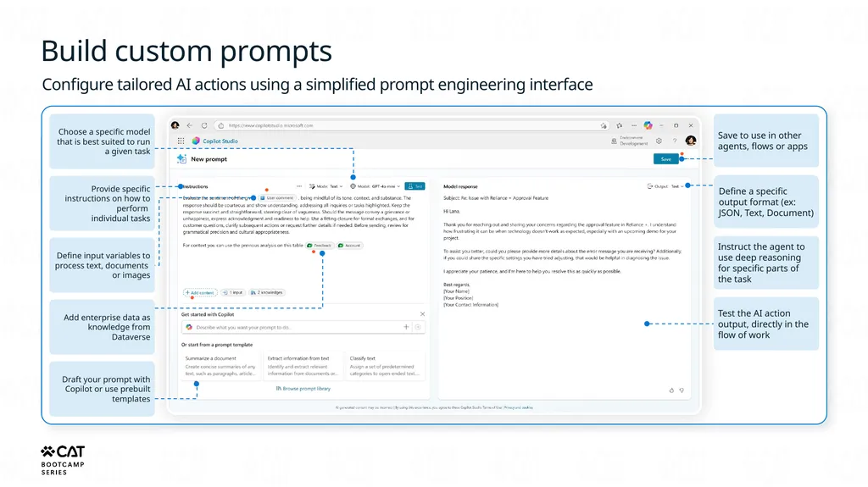Open the app launcher waffle grid
868x487 pixels.
click(x=181, y=141)
